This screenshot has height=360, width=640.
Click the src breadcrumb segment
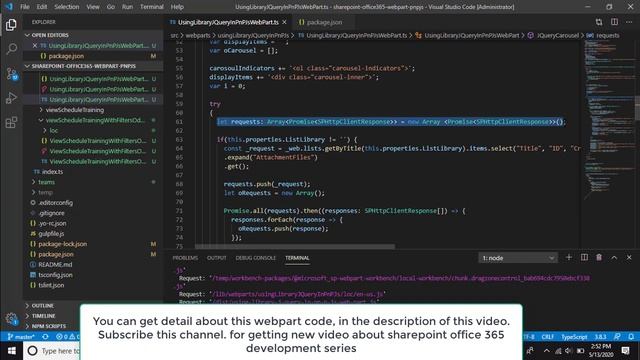pos(174,36)
